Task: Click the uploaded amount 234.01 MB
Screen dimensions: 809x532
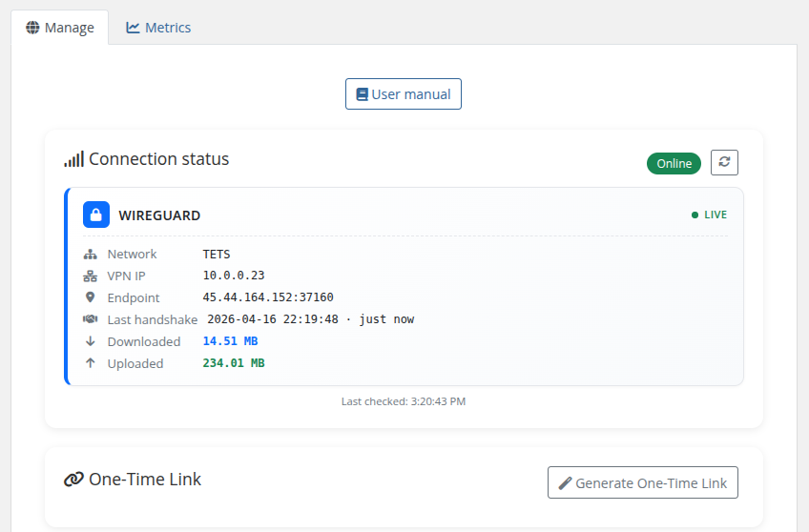Action: 234,363
